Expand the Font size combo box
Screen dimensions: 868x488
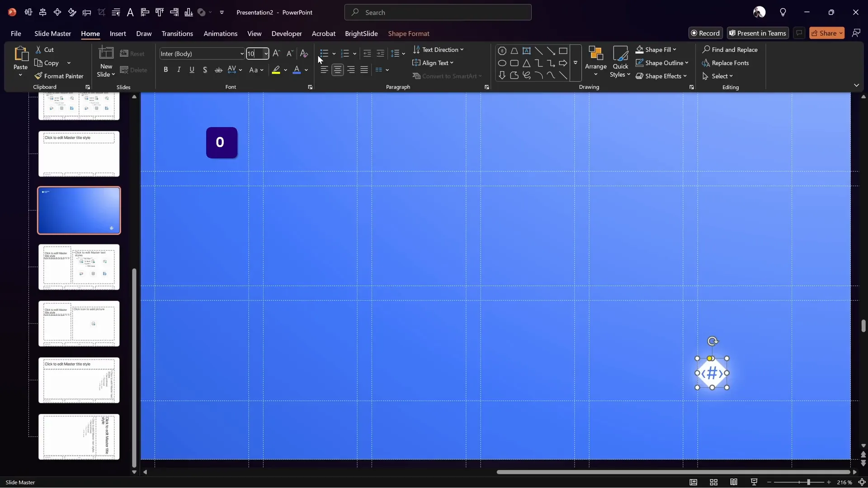pos(266,53)
